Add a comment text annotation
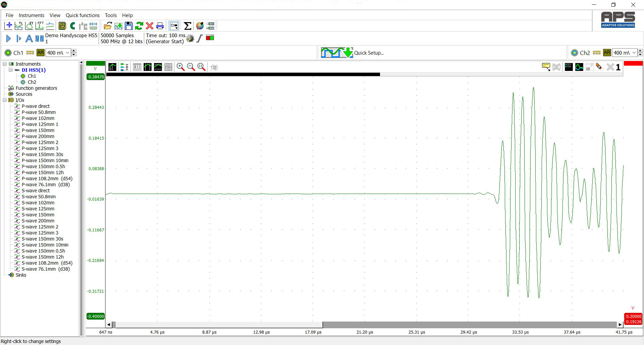644x345 pixels. point(546,67)
